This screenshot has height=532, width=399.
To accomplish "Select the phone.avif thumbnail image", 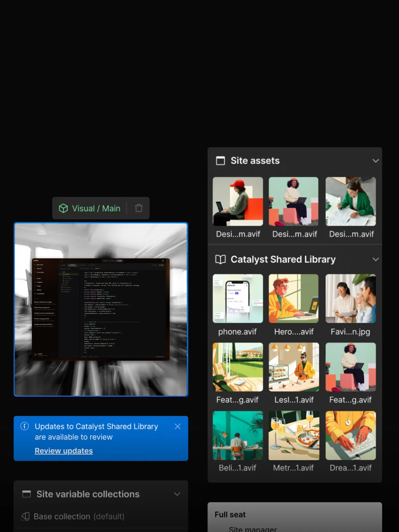I will click(238, 299).
